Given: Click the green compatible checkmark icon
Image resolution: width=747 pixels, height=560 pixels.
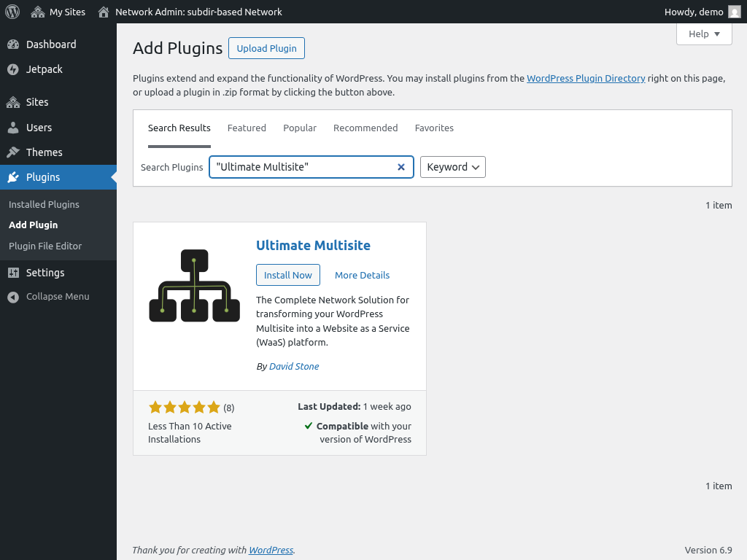Looking at the screenshot, I should [309, 426].
